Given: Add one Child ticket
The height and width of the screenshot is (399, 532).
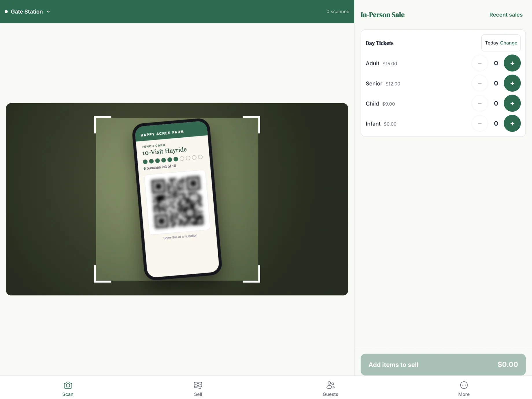Looking at the screenshot, I should (512, 103).
